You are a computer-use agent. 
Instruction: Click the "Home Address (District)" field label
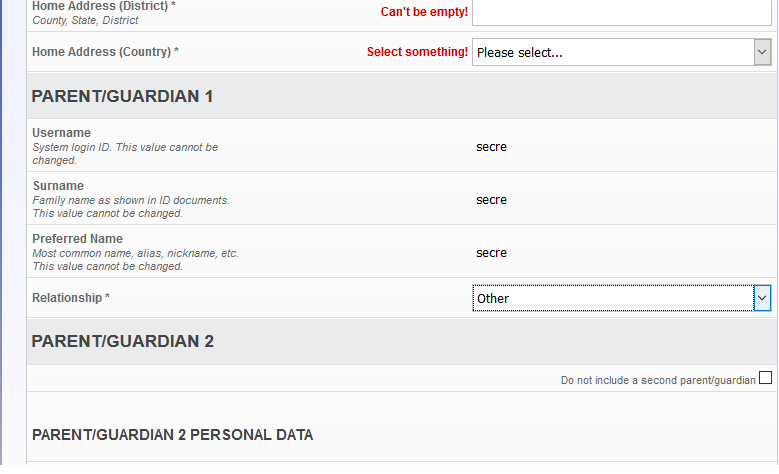point(103,6)
